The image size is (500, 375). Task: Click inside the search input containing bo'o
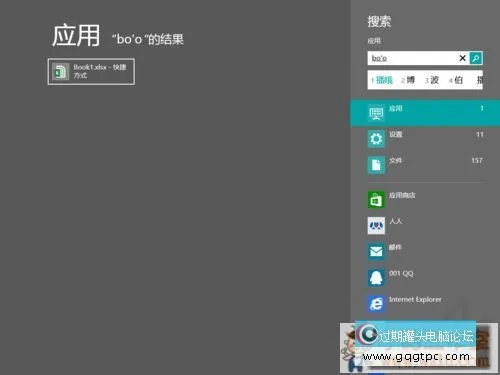click(413, 58)
